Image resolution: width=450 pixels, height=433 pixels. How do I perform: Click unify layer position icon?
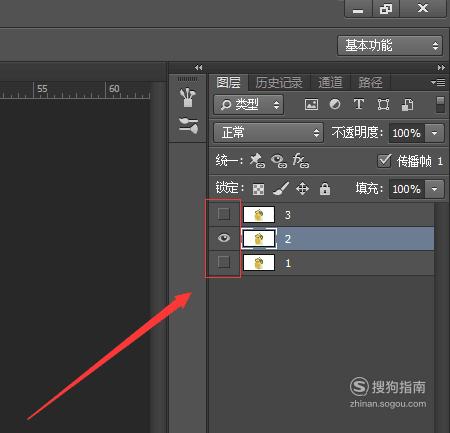pos(257,161)
